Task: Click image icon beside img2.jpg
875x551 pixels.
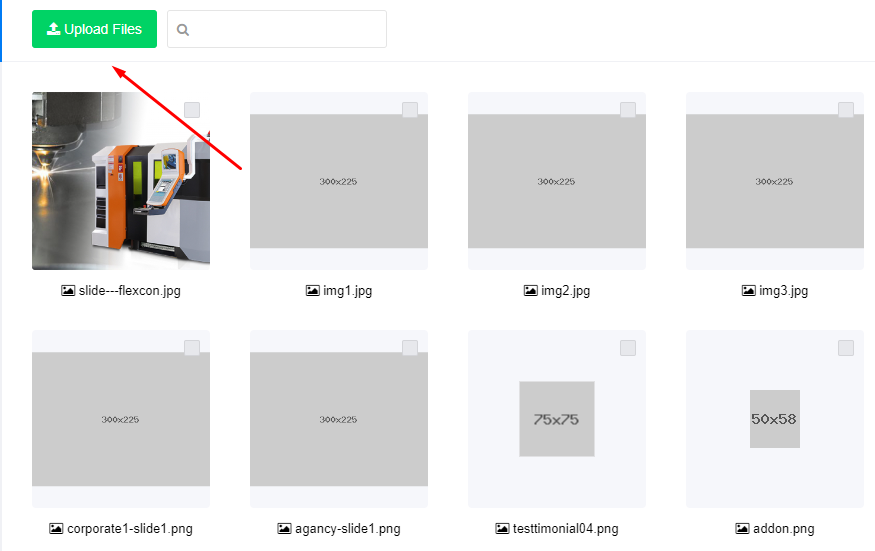Action: pyautogui.click(x=531, y=290)
